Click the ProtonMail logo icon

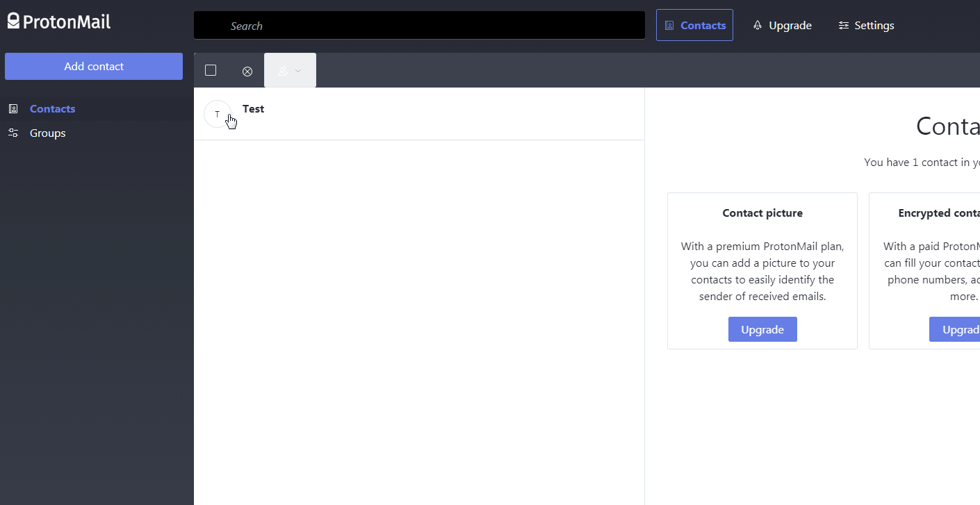pos(13,20)
